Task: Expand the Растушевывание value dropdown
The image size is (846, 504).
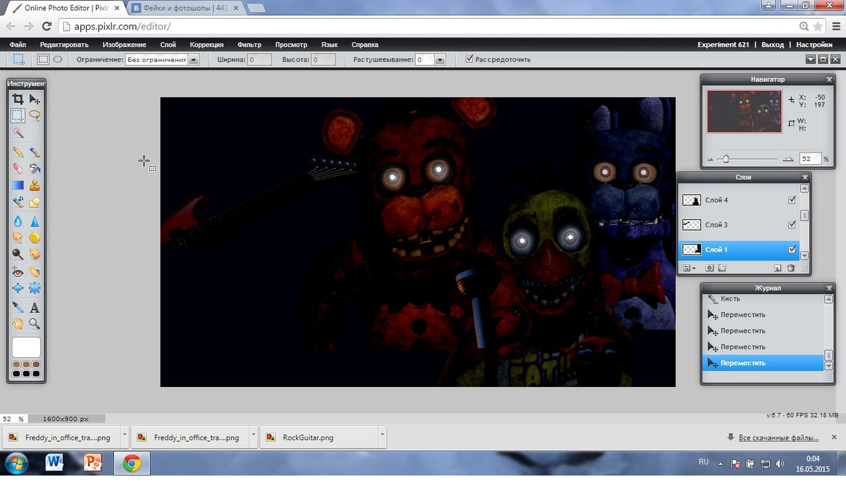Action: pos(440,59)
